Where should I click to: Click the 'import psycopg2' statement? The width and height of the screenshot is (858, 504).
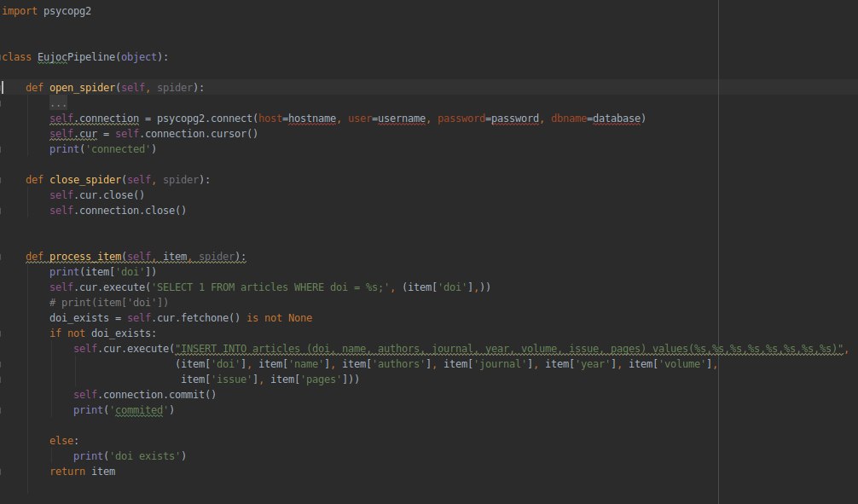point(47,11)
